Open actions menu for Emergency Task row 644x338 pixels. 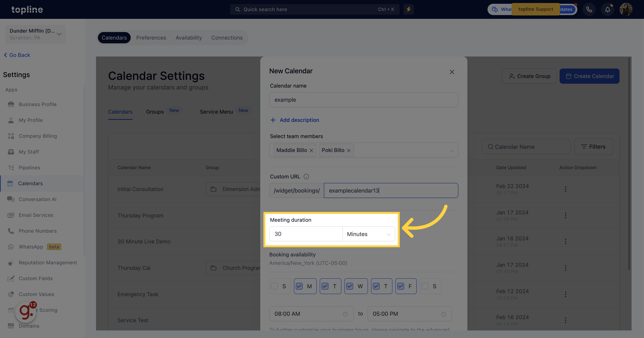pos(565,294)
